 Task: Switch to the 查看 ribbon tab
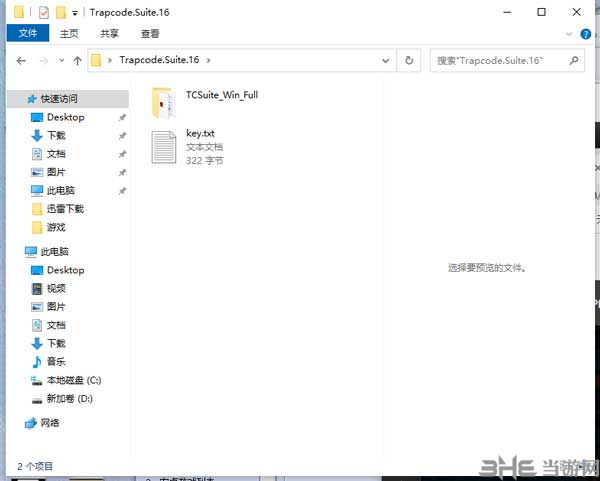(x=150, y=34)
